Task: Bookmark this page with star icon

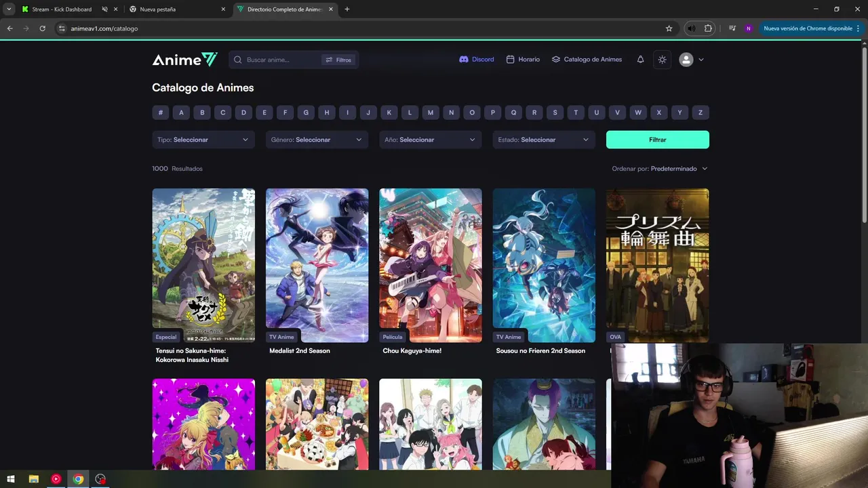Action: coord(669,28)
